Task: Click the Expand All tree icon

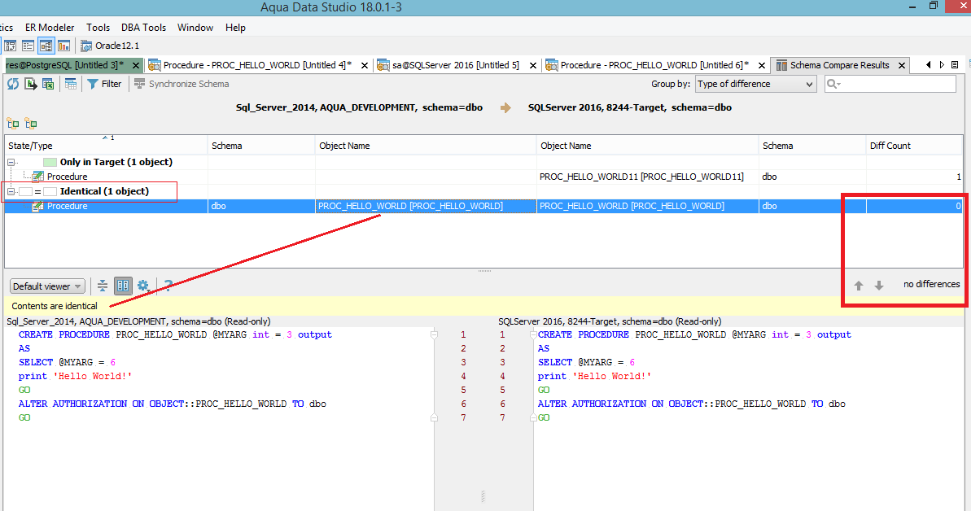Action: click(x=12, y=123)
